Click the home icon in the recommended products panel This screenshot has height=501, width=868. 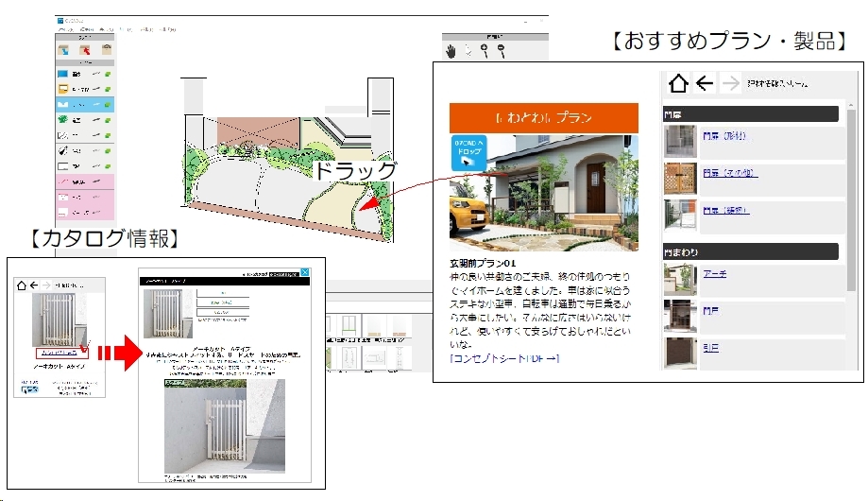(x=678, y=84)
